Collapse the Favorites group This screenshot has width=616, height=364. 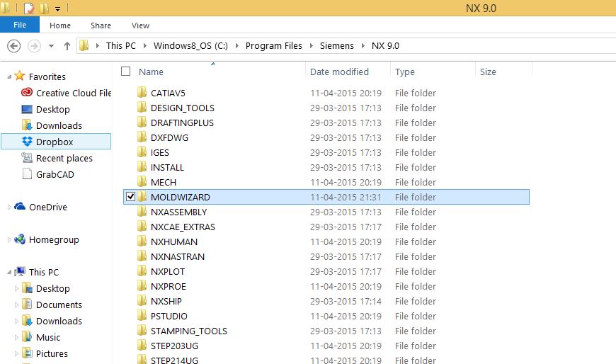point(9,76)
